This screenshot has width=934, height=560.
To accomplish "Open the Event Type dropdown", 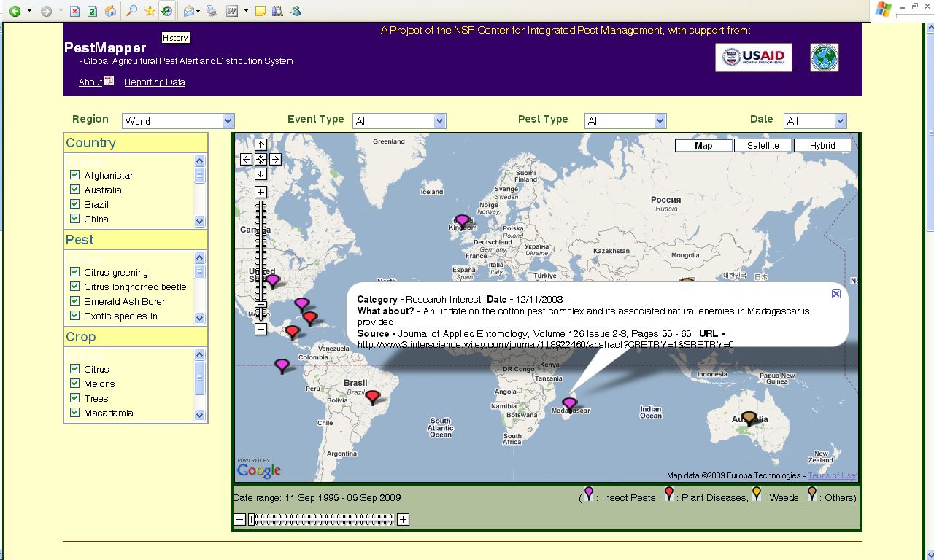I will (x=438, y=121).
